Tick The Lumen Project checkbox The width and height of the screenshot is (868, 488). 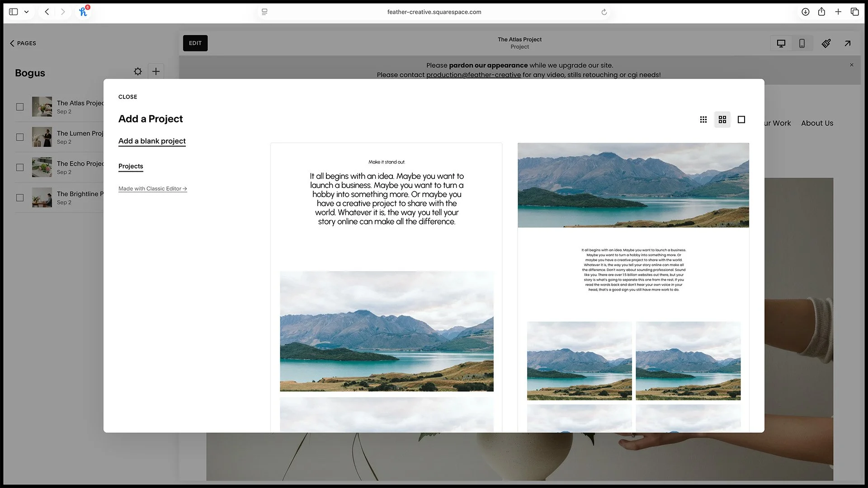click(x=20, y=137)
